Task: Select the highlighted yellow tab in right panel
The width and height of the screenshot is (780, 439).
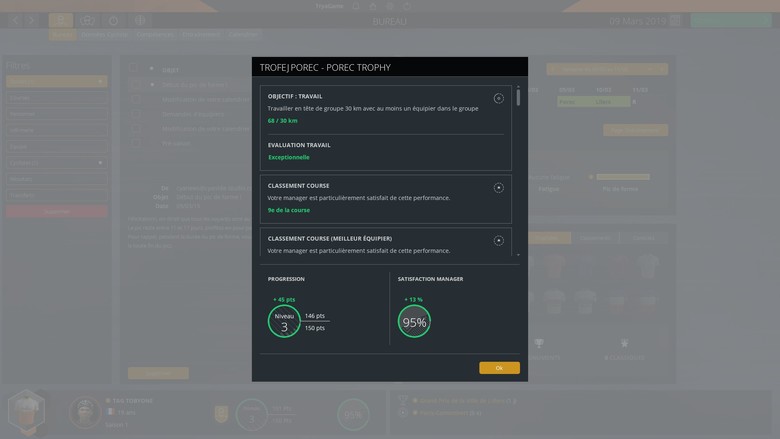Action: coord(548,238)
